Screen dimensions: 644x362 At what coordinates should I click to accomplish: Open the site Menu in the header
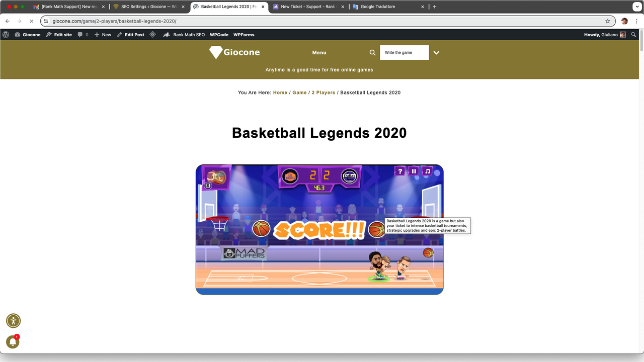tap(319, 53)
